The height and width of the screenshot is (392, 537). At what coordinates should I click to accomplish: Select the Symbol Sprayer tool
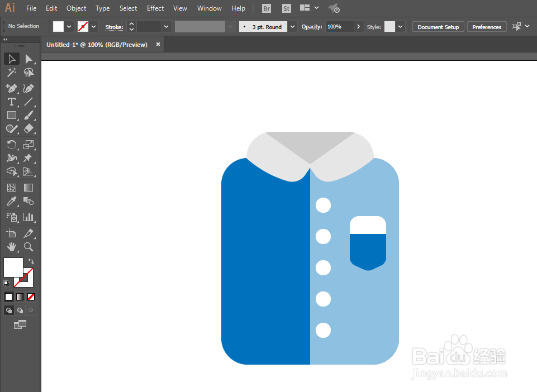tap(12, 217)
